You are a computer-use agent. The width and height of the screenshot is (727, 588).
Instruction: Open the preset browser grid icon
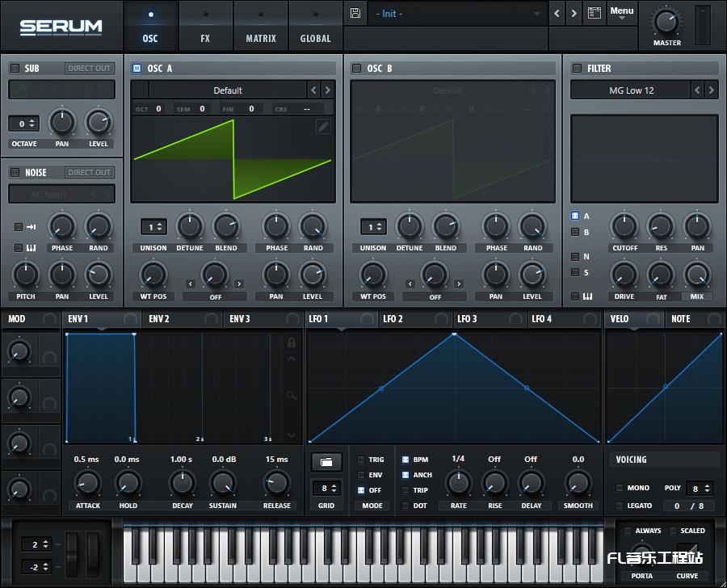click(x=594, y=13)
